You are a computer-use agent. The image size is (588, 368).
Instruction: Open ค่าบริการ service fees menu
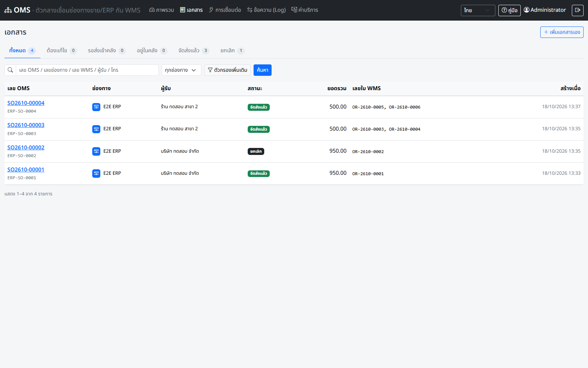(x=305, y=10)
